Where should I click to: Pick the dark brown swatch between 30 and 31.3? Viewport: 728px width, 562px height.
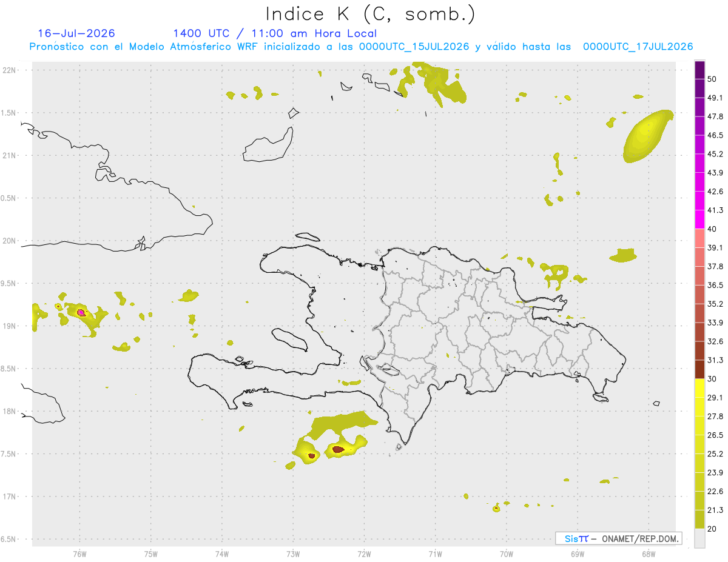click(699, 370)
